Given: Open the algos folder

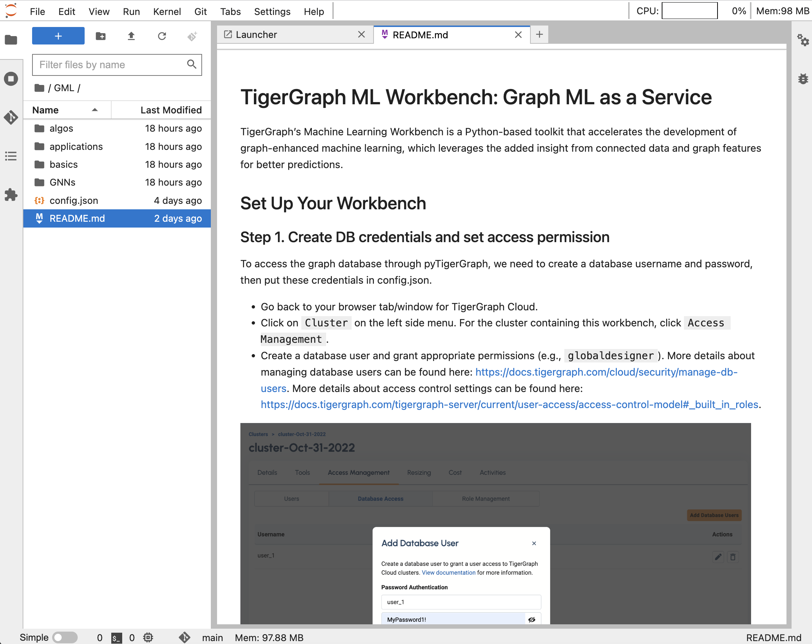Looking at the screenshot, I should [61, 128].
